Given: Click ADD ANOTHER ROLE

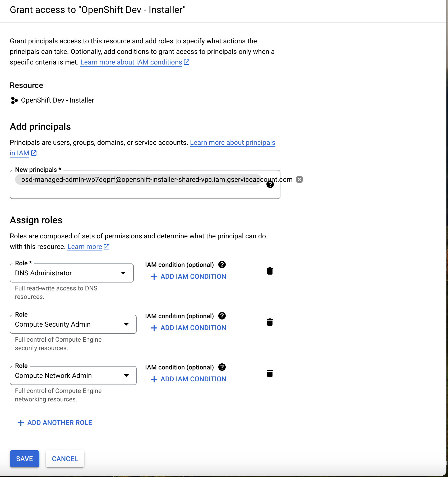Looking at the screenshot, I should [x=54, y=423].
